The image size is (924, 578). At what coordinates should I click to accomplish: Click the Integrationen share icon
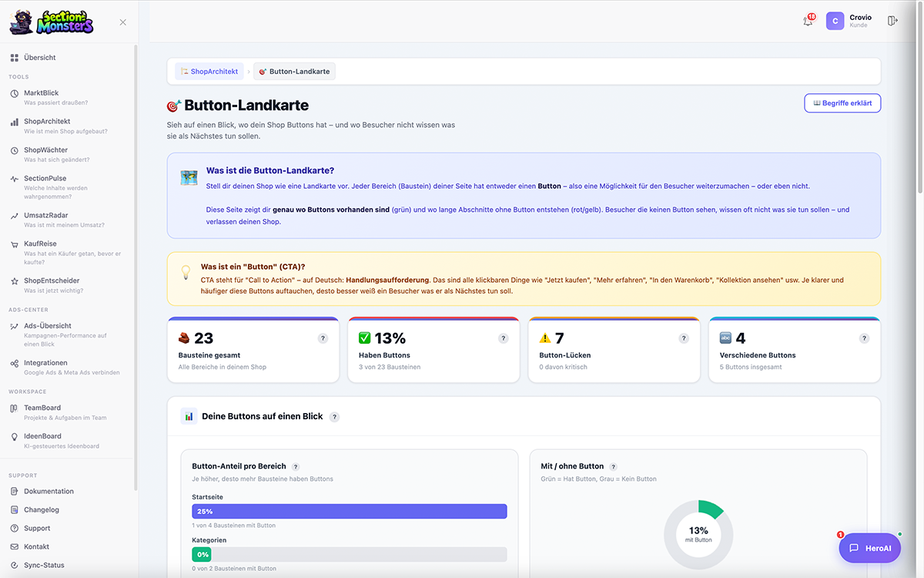[x=15, y=363]
